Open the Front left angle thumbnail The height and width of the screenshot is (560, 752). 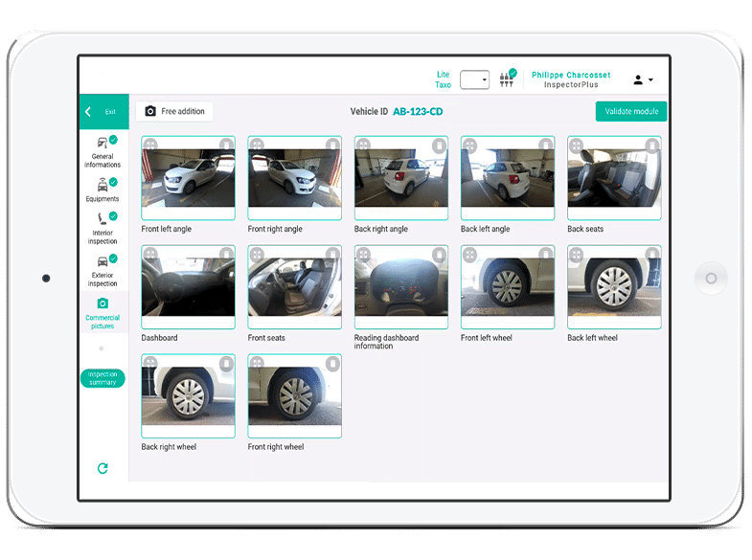(x=188, y=178)
